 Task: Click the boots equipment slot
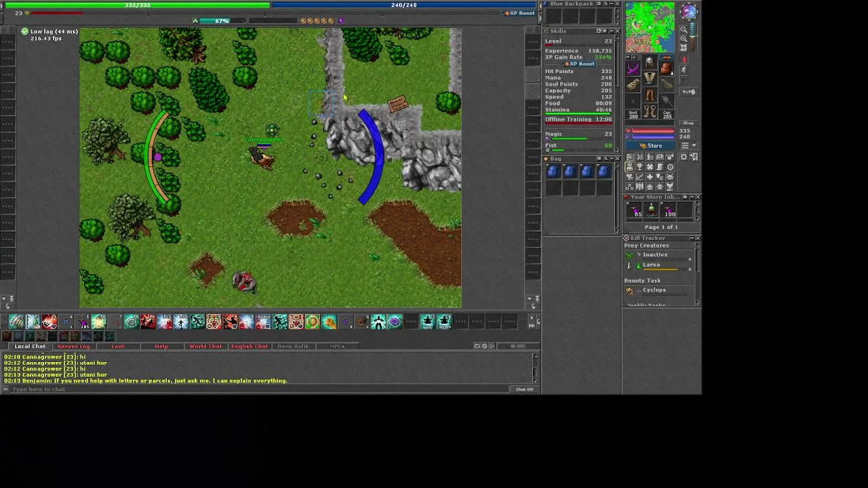[x=650, y=111]
